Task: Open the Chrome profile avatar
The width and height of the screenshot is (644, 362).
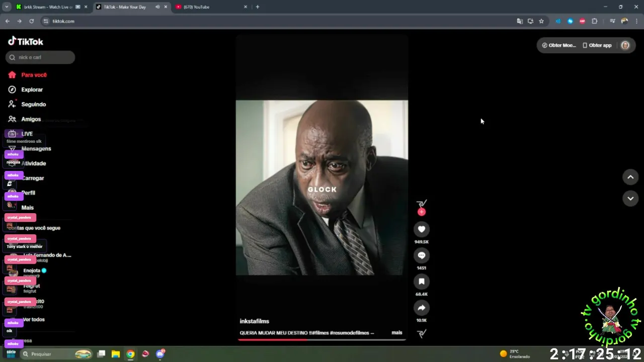Action: 624,21
